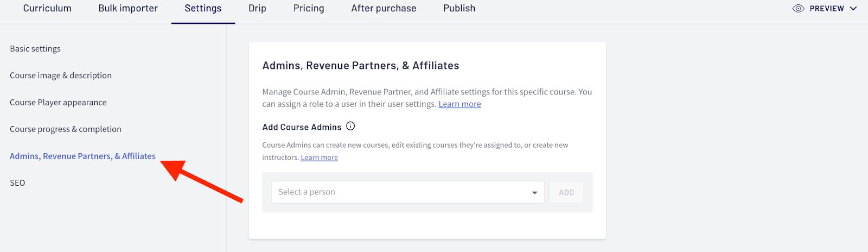868x252 pixels.
Task: Follow the Learn more link after user settings
Action: point(459,104)
